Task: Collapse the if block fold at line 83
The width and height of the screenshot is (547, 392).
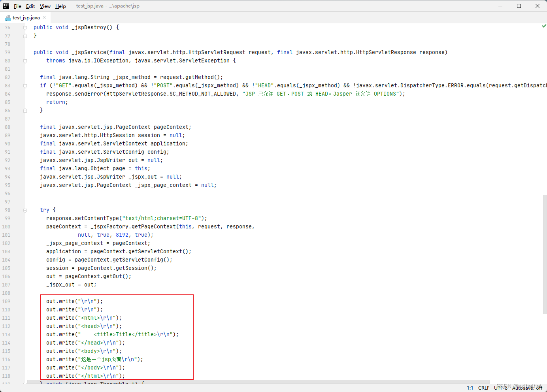Action: 25,85
